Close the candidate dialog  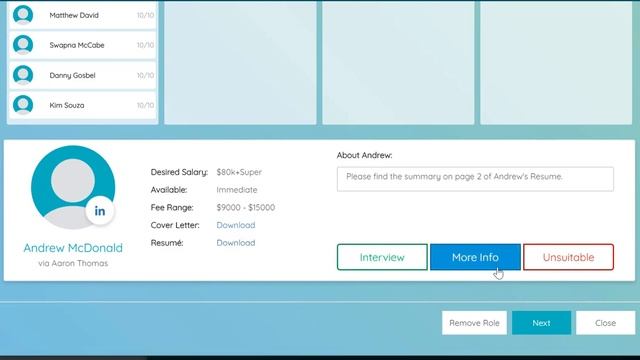[605, 323]
